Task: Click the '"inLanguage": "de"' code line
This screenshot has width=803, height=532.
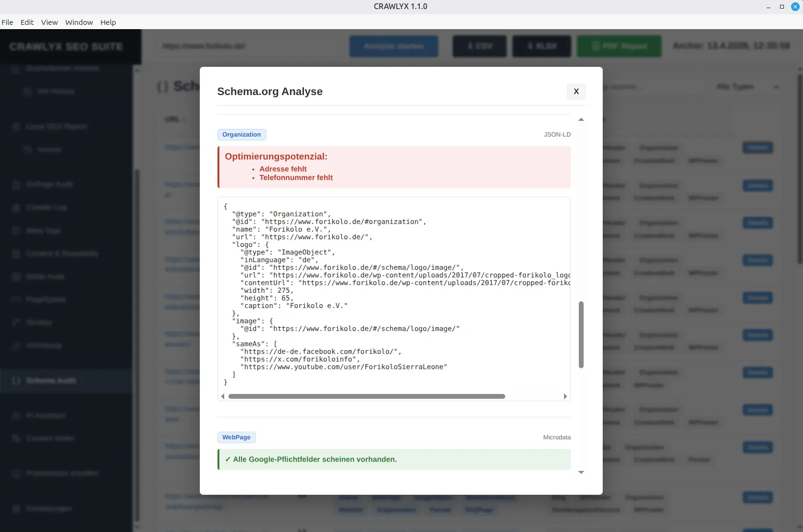Action: coord(279,260)
